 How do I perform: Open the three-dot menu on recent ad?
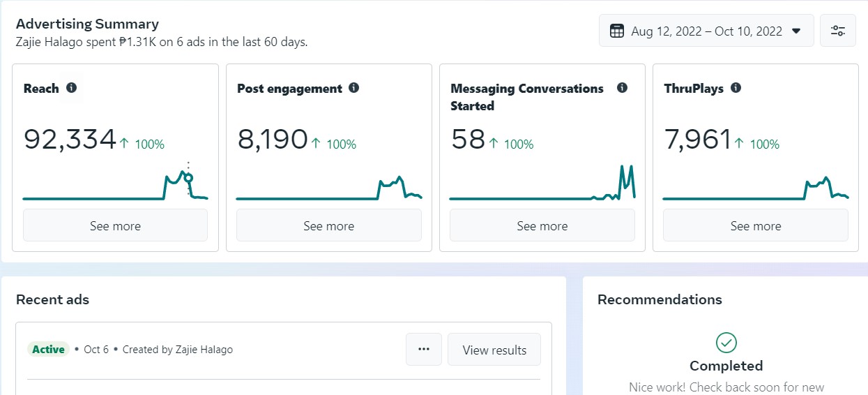[x=424, y=350]
